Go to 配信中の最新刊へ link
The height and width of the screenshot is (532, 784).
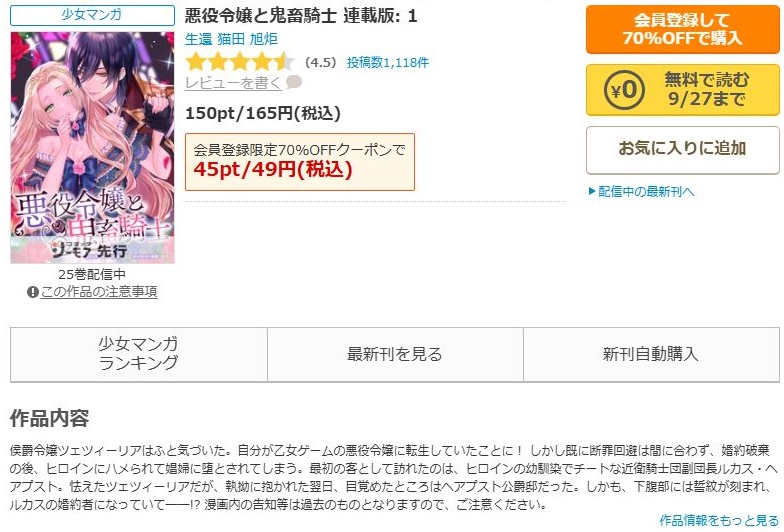pyautogui.click(x=646, y=192)
